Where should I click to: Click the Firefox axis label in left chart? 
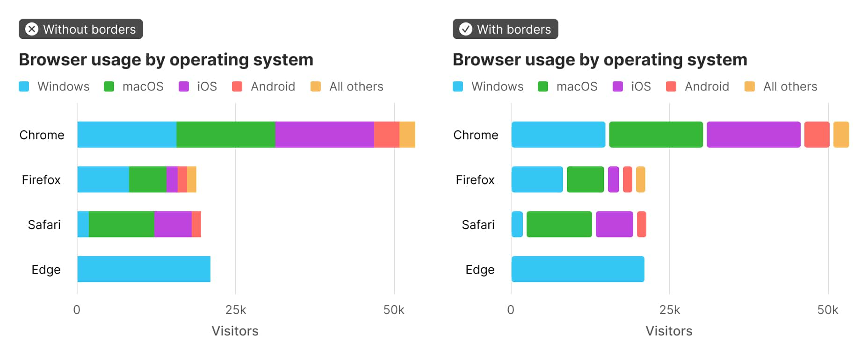[41, 180]
